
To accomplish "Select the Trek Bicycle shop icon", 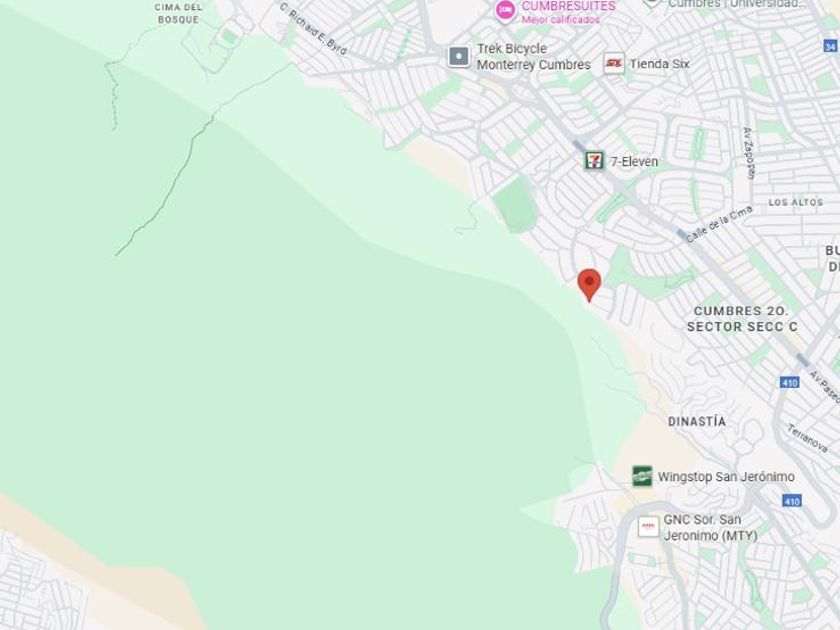I will (459, 56).
